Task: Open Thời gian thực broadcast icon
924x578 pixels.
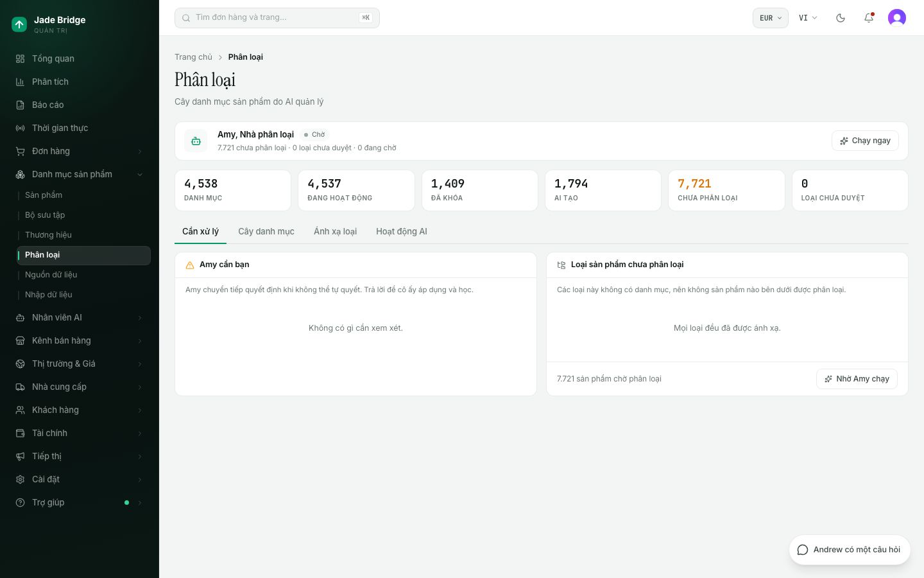Action: point(20,128)
